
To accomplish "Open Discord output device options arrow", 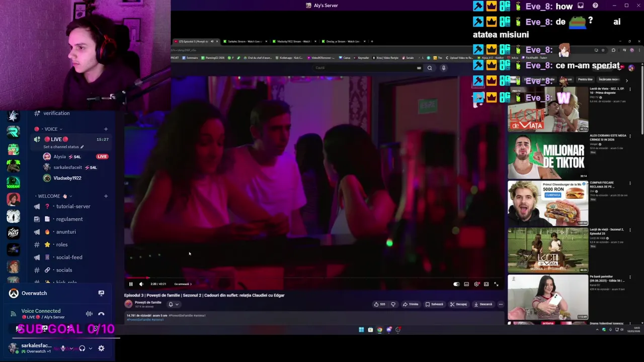I will coord(91,348).
